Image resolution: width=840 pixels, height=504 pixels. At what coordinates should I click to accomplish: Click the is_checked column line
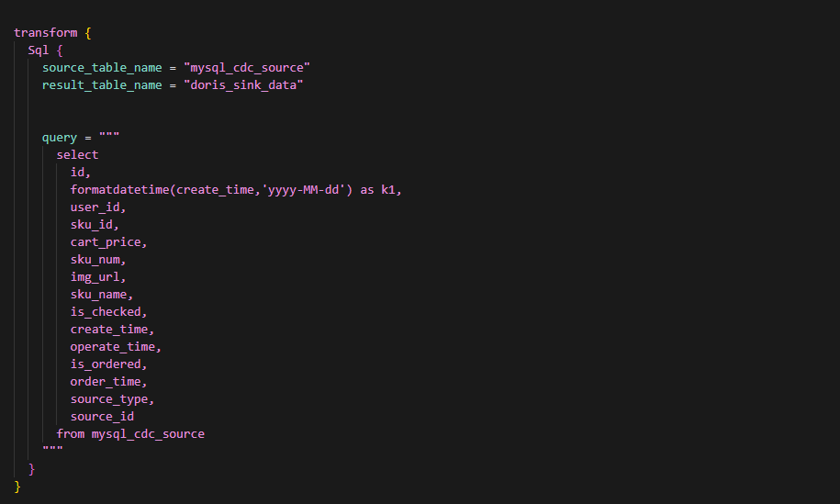(108, 312)
